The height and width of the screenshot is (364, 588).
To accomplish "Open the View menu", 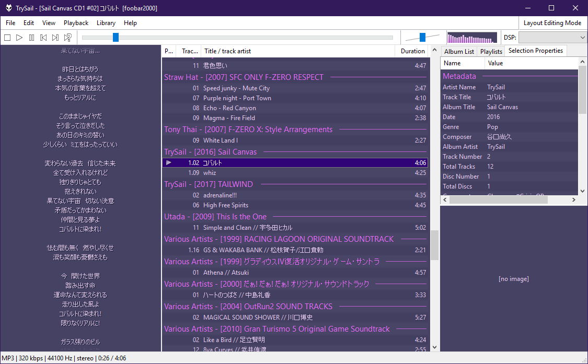I will tap(49, 23).
